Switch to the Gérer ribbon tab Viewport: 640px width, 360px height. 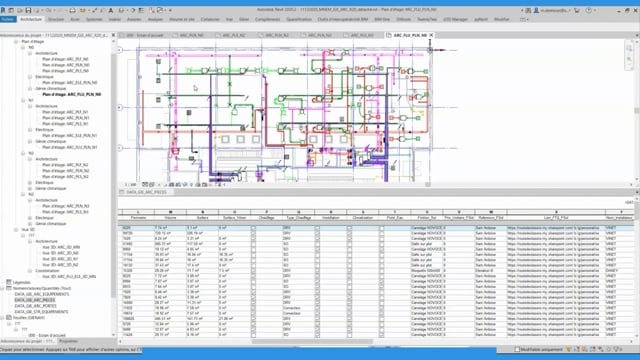pos(244,19)
